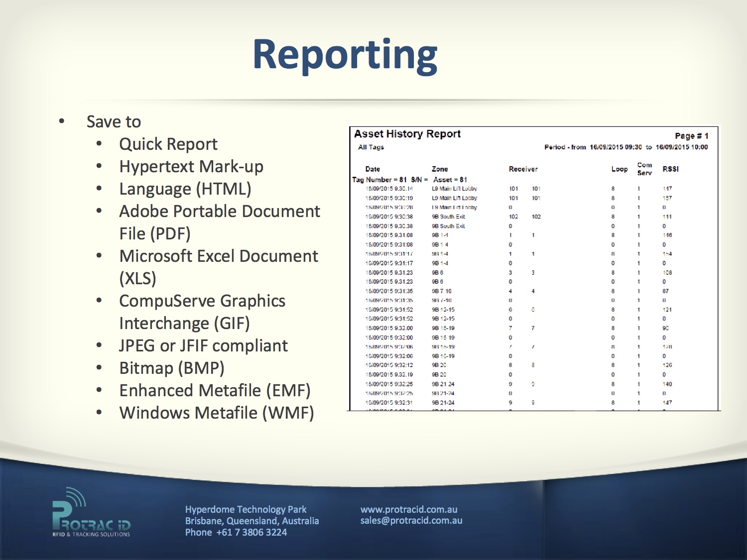Viewport: 747px width, 560px height.
Task: Click the Zone column header in report
Action: 439,169
